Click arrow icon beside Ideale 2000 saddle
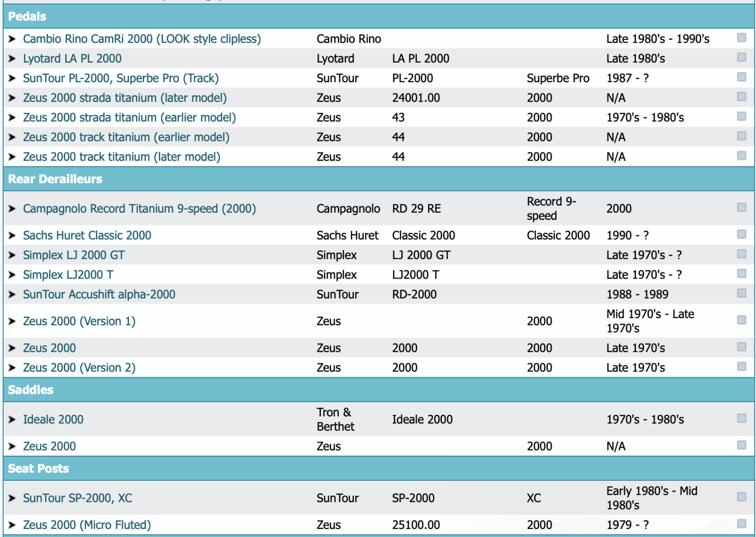The image size is (756, 537). (12, 419)
